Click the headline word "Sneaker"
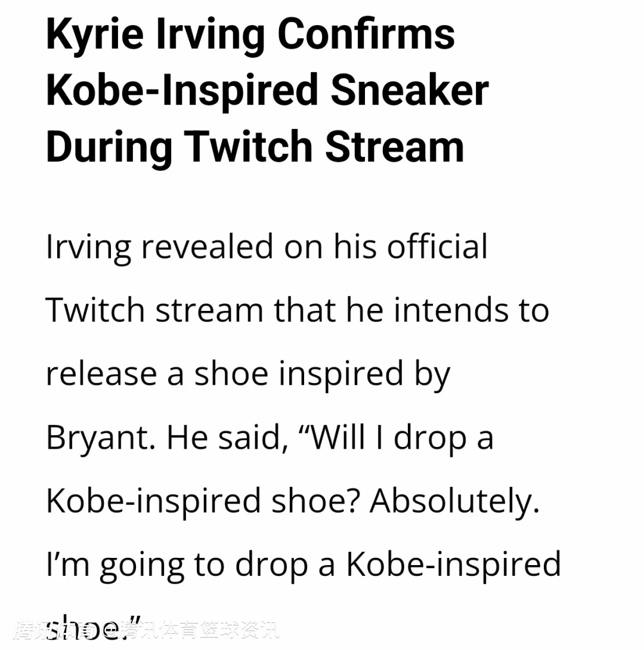 [x=410, y=90]
